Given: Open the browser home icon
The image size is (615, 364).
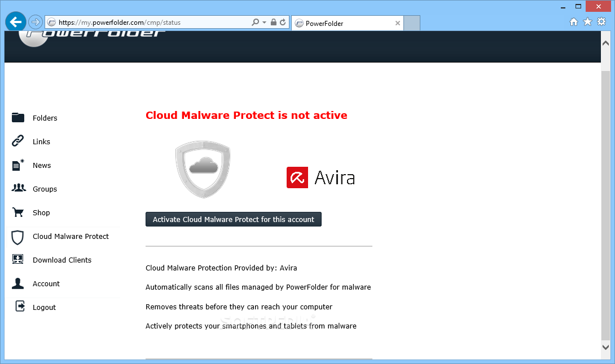Looking at the screenshot, I should pyautogui.click(x=573, y=22).
